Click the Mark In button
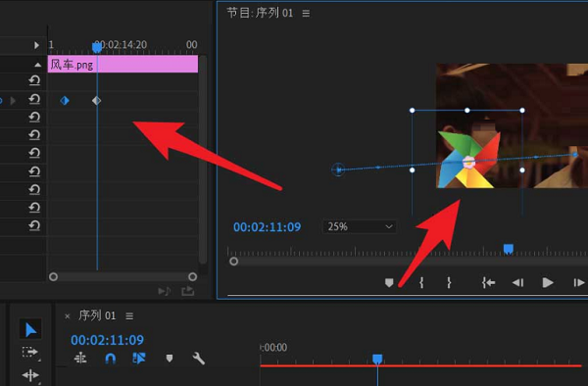The image size is (588, 386). click(x=421, y=282)
